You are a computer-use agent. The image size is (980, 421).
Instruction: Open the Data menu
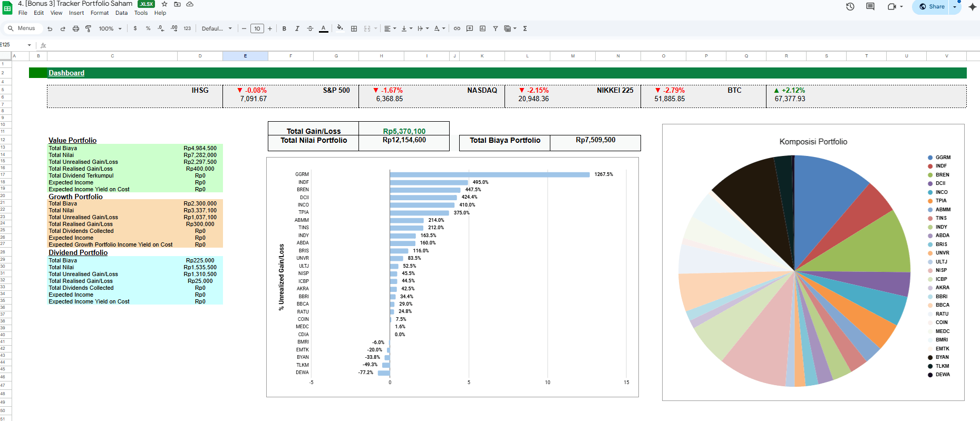[x=122, y=13]
